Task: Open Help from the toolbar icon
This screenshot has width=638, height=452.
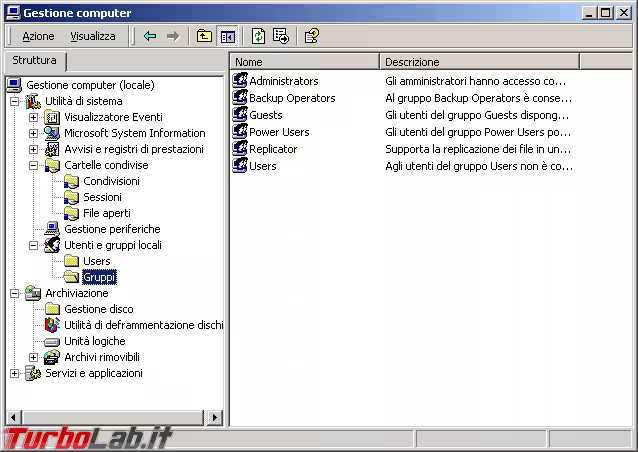Action: click(311, 36)
